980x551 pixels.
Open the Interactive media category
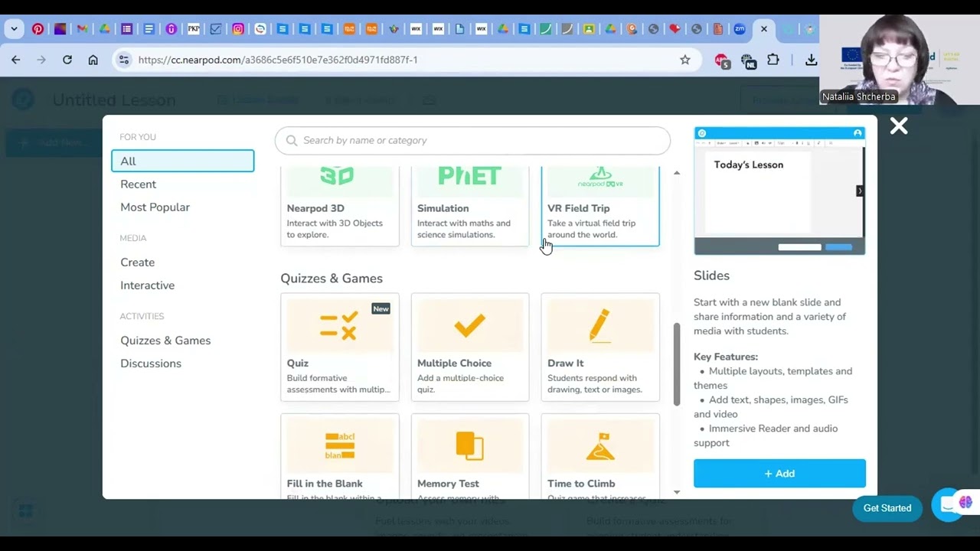pos(147,285)
